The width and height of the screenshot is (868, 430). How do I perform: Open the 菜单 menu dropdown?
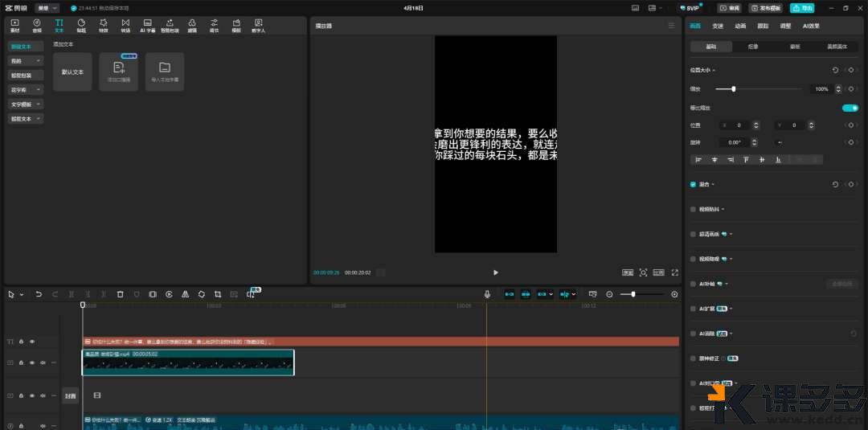pyautogui.click(x=47, y=8)
